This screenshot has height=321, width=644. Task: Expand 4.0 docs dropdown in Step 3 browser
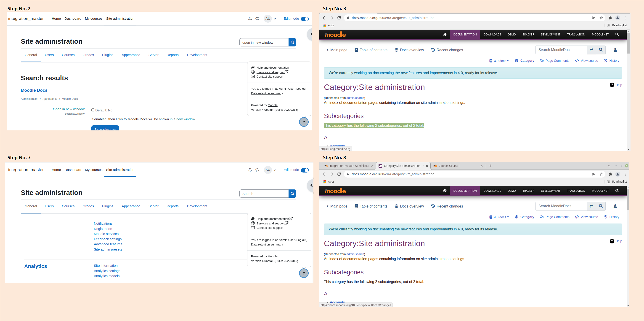pos(499,61)
